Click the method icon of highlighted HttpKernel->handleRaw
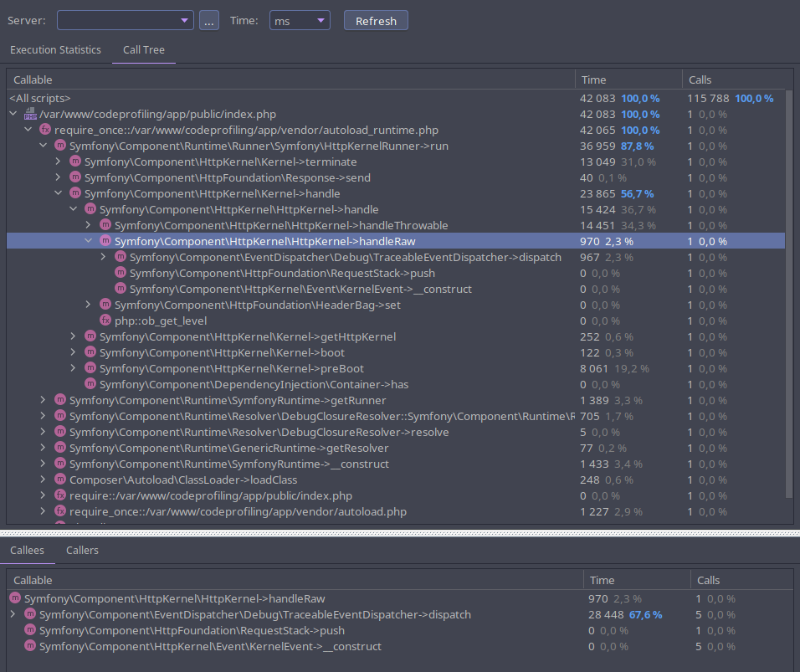The height and width of the screenshot is (672, 800). [x=105, y=240]
